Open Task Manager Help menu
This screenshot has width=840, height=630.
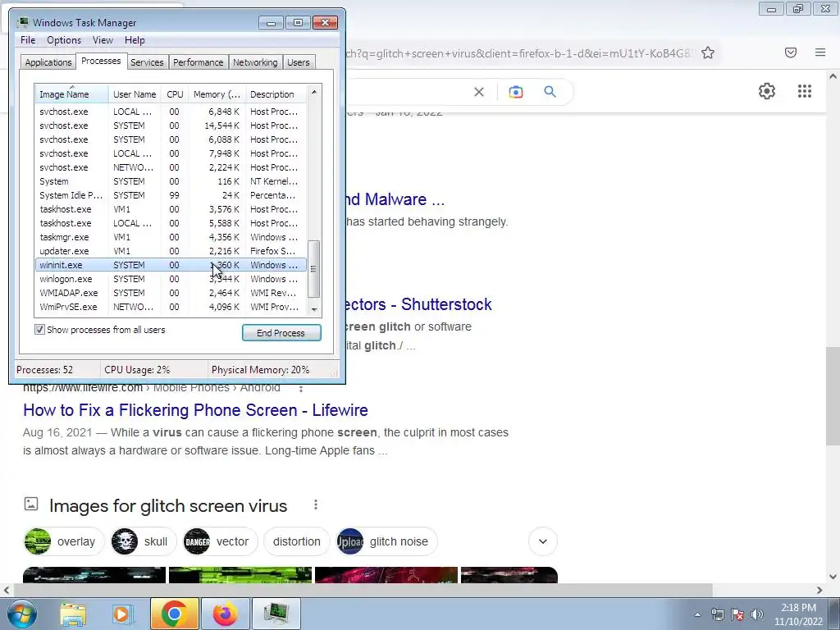point(135,40)
